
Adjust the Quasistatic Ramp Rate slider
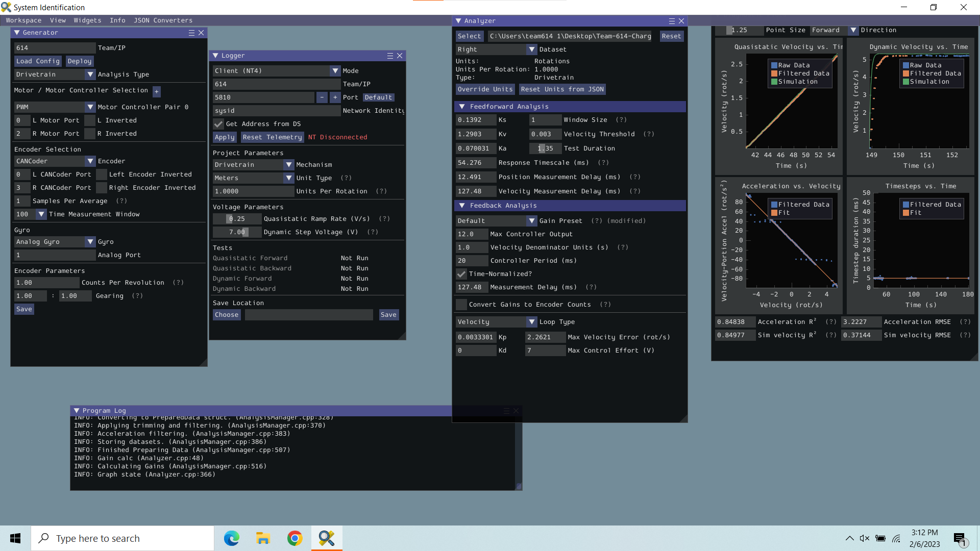click(237, 218)
